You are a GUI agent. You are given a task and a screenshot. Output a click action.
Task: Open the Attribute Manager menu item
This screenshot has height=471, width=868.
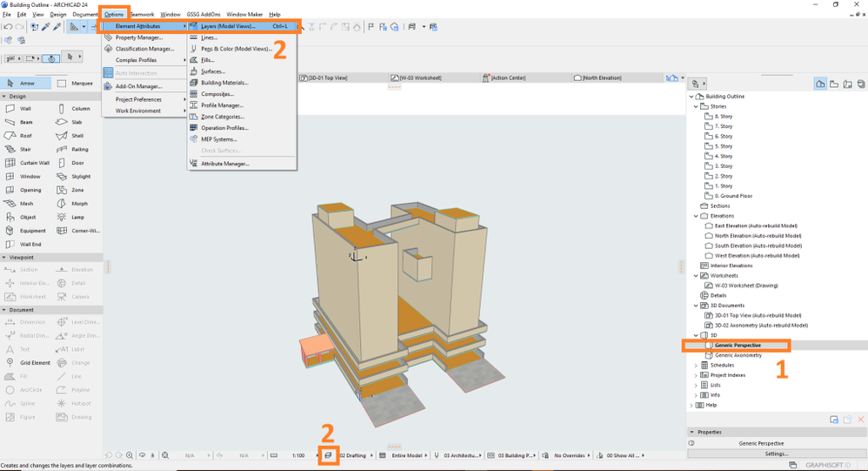[224, 164]
